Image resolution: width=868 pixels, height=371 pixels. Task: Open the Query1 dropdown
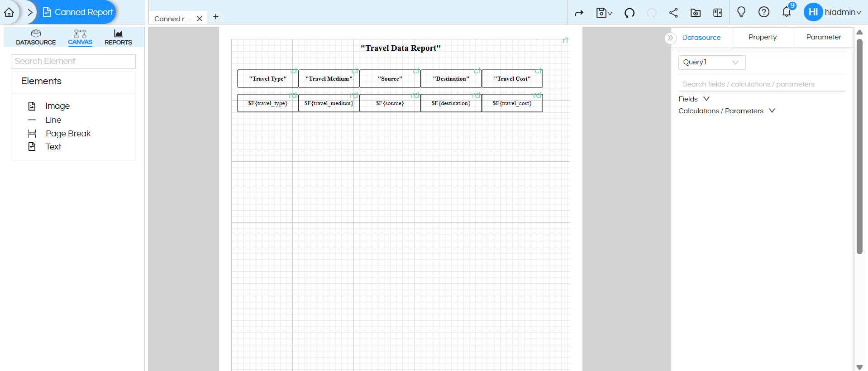pyautogui.click(x=711, y=63)
